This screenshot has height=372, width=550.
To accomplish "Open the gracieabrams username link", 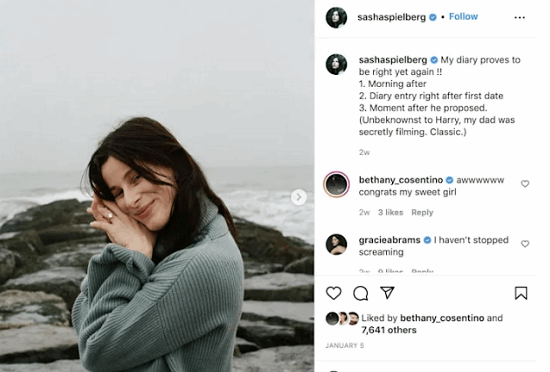I will (x=389, y=240).
